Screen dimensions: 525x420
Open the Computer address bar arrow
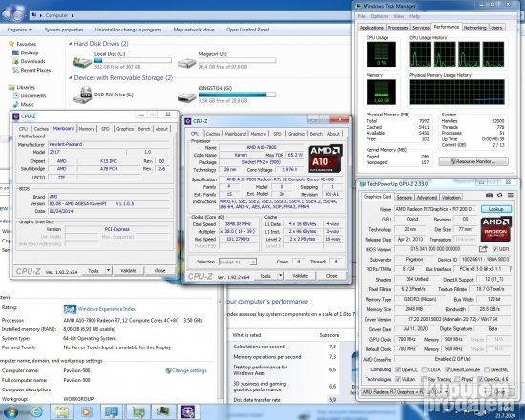tap(73, 15)
